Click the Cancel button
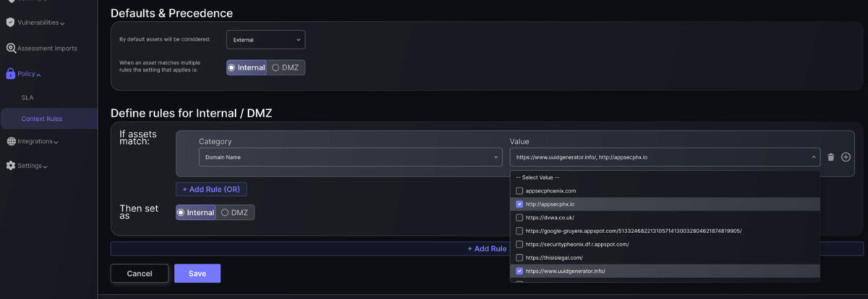Screen dimensions: 868x299 point(140,274)
